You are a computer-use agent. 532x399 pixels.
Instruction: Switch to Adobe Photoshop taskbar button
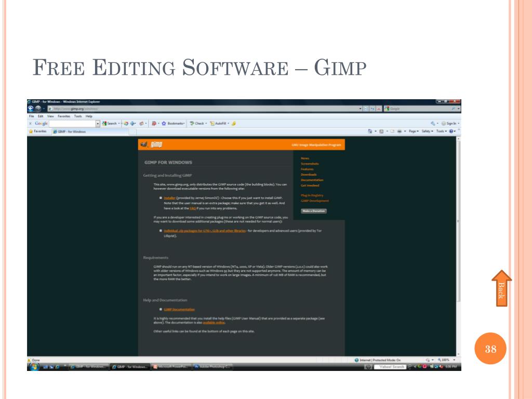[212, 367]
